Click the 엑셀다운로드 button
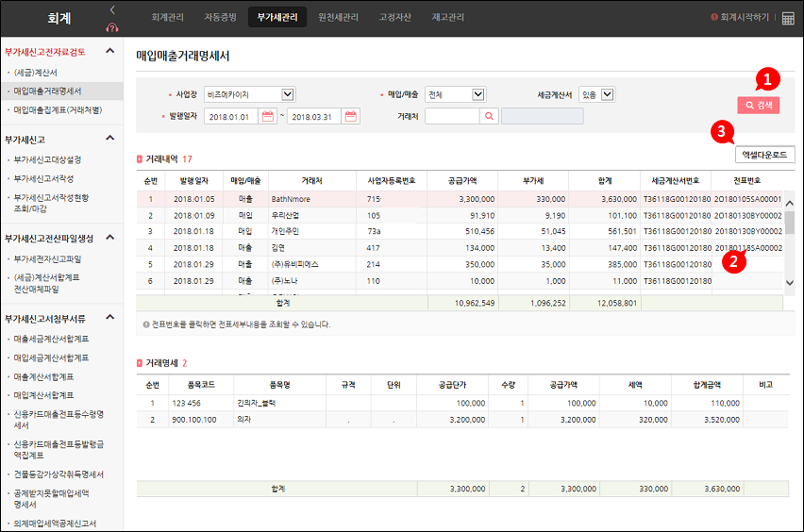This screenshot has height=532, width=804. (764, 155)
